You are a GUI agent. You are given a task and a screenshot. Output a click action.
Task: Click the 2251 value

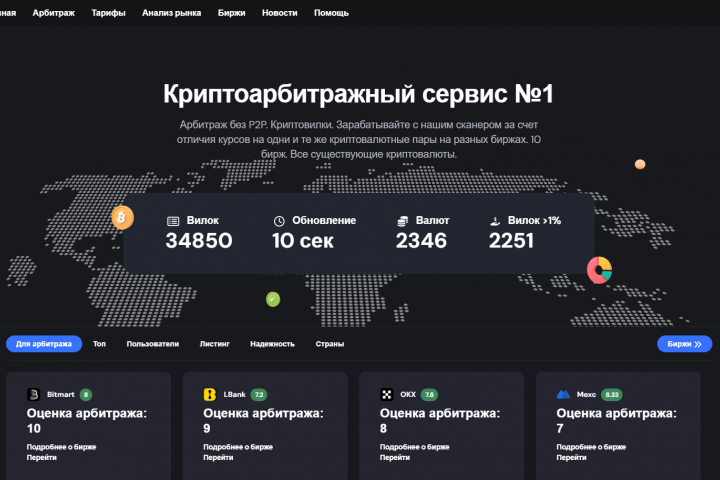(x=512, y=241)
